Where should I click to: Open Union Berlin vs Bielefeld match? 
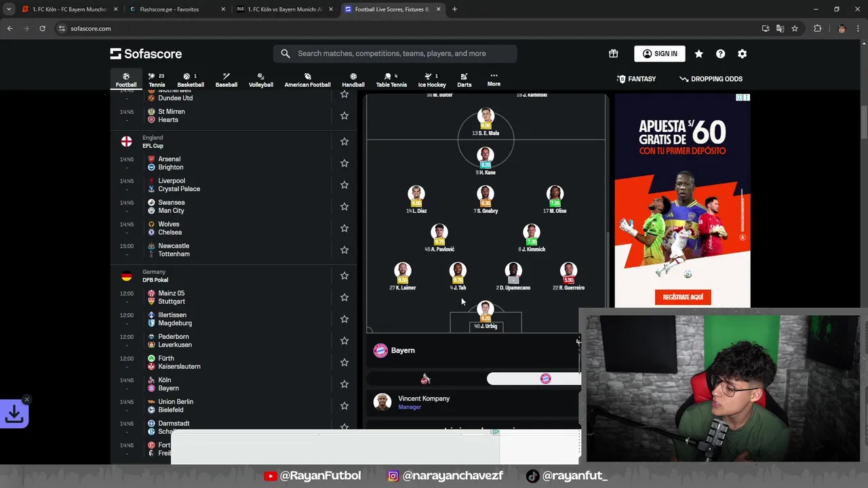click(x=234, y=406)
